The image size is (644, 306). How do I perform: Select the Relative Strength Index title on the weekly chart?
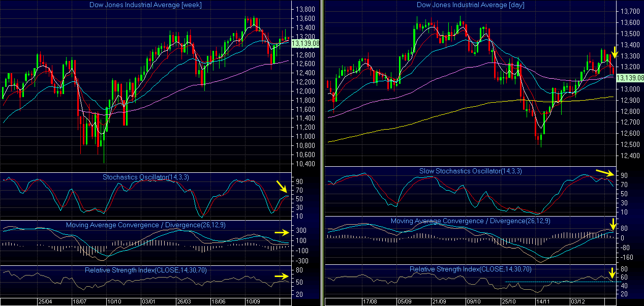(x=146, y=270)
